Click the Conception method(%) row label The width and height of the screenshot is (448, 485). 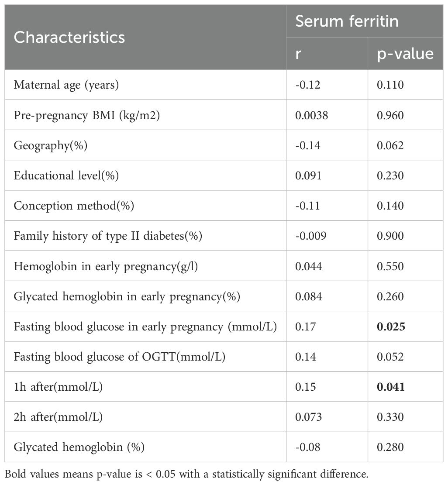coord(74,206)
